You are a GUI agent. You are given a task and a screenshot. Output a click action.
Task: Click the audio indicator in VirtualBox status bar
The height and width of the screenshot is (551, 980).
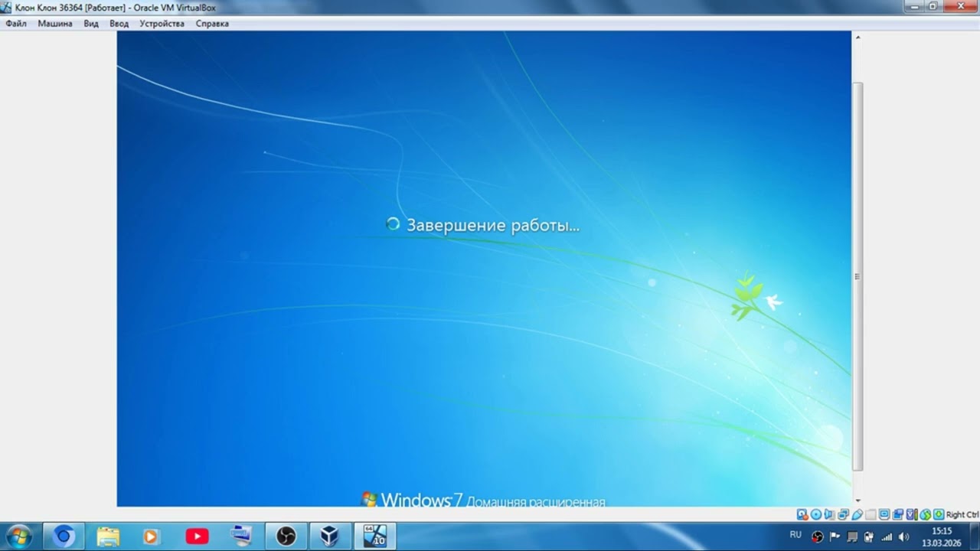[829, 514]
